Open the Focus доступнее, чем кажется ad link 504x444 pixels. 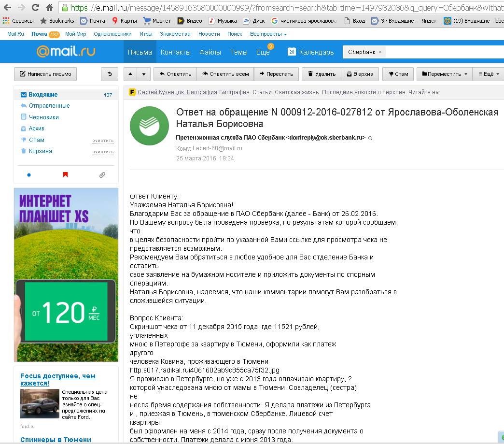[58, 380]
